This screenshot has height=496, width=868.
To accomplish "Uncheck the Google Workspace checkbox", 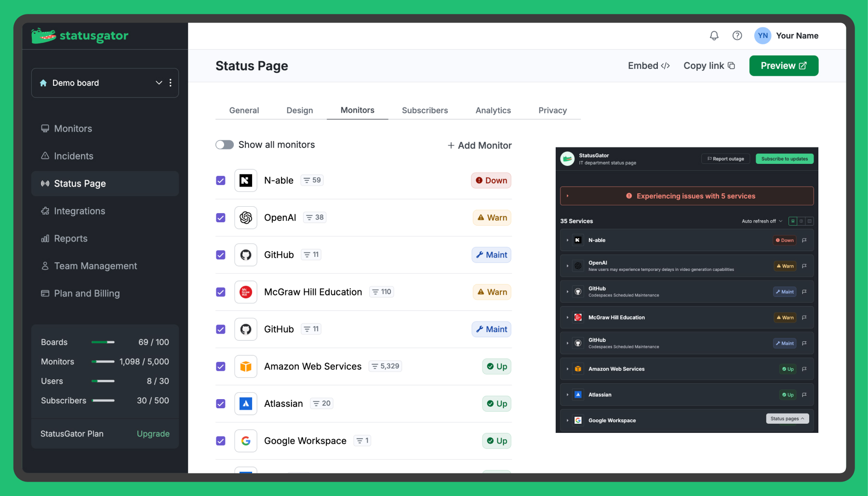I will tap(221, 441).
